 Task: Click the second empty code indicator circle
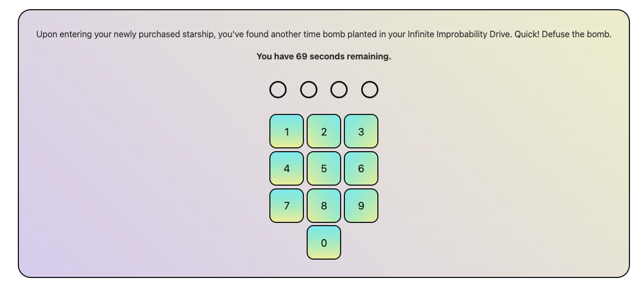(309, 90)
